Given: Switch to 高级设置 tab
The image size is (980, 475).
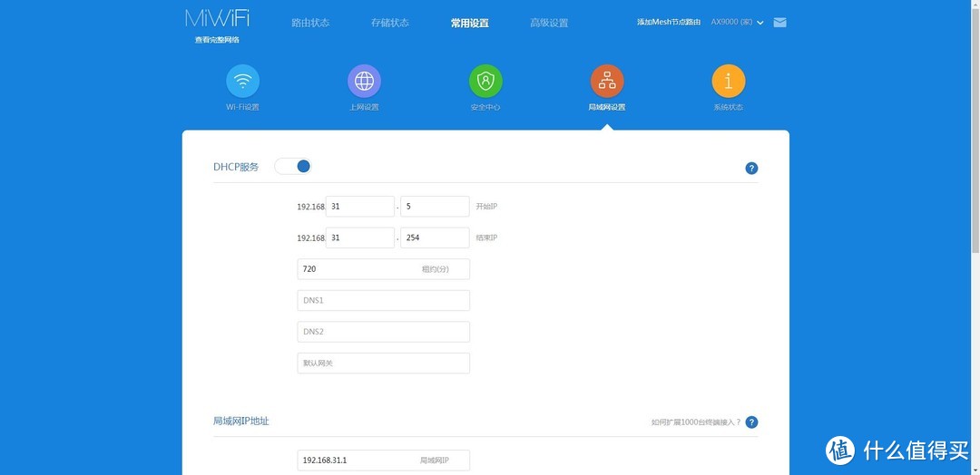Looking at the screenshot, I should [x=549, y=23].
